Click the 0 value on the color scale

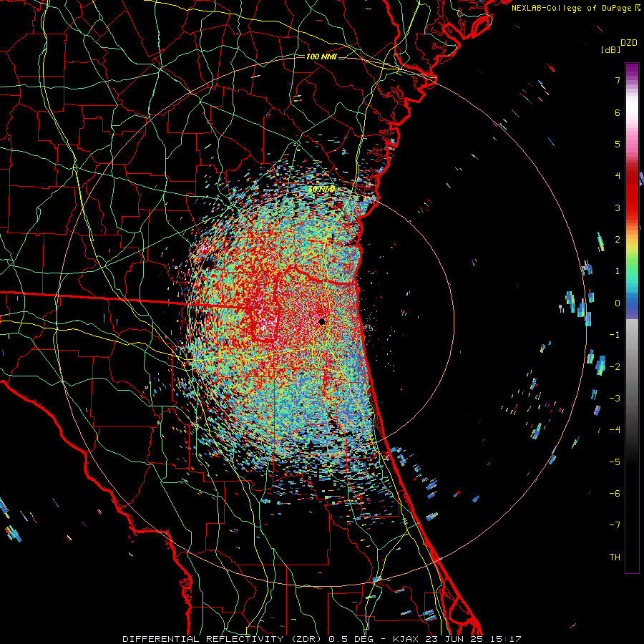click(x=618, y=303)
